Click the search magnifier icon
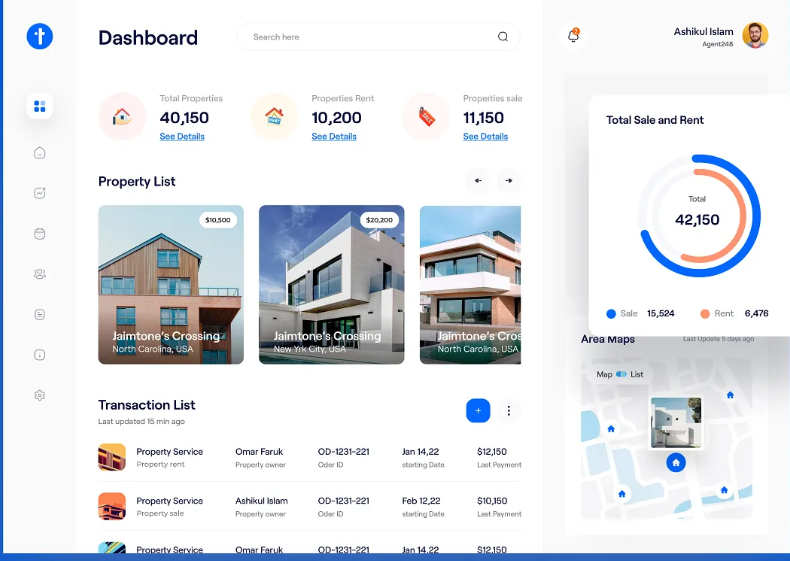790x561 pixels. [x=503, y=36]
